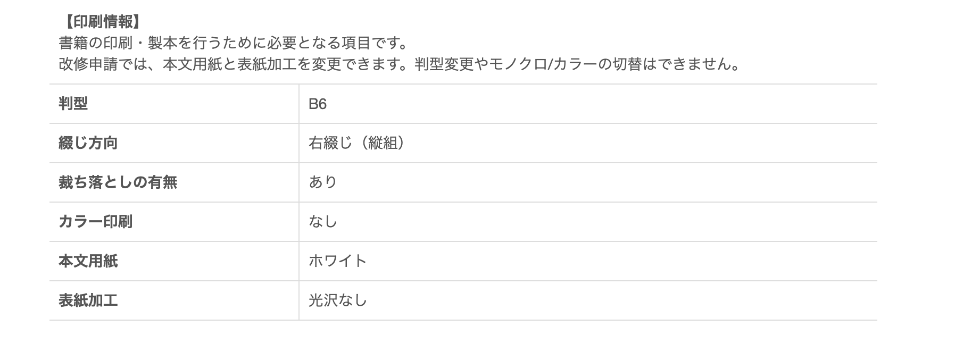Click the sentence starting with 改修申請では

click(x=399, y=64)
